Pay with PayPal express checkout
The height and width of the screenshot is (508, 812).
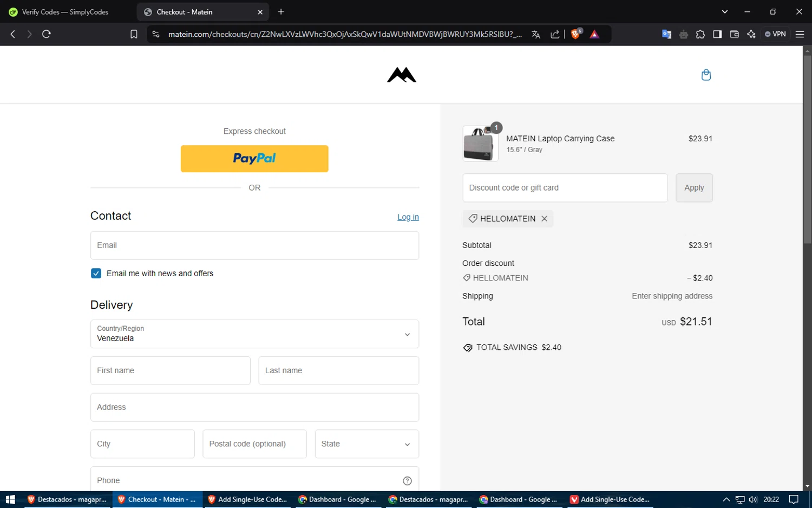click(254, 159)
